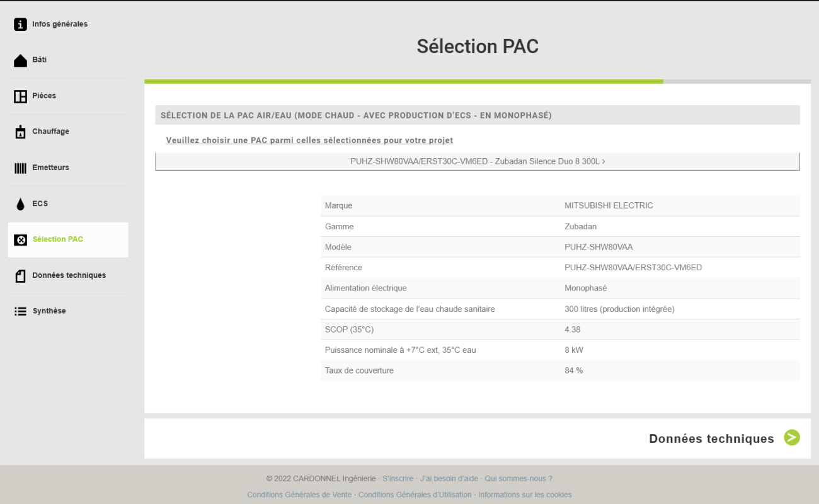Click the Chauffage boiler icon
The width and height of the screenshot is (819, 504).
(21, 132)
